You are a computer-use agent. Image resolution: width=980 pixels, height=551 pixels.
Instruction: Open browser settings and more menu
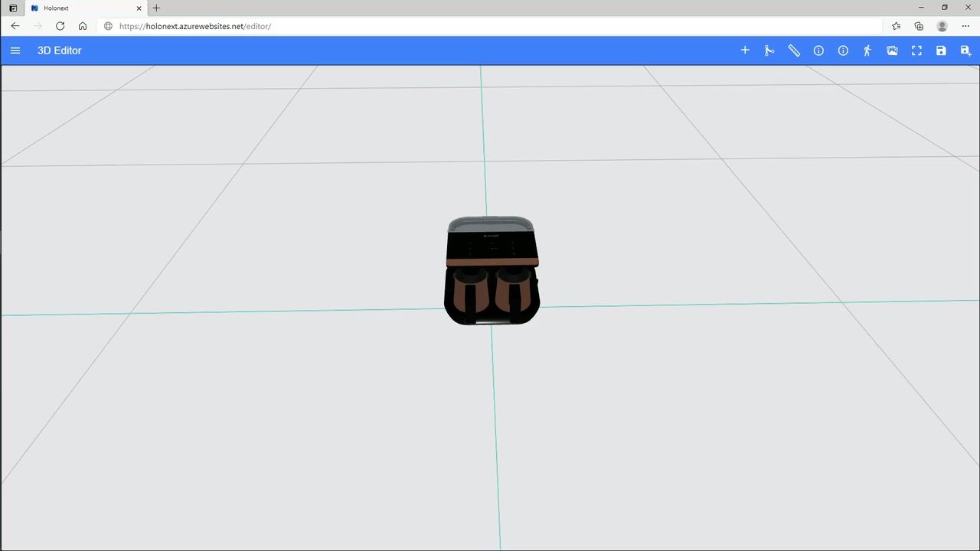[x=965, y=26]
